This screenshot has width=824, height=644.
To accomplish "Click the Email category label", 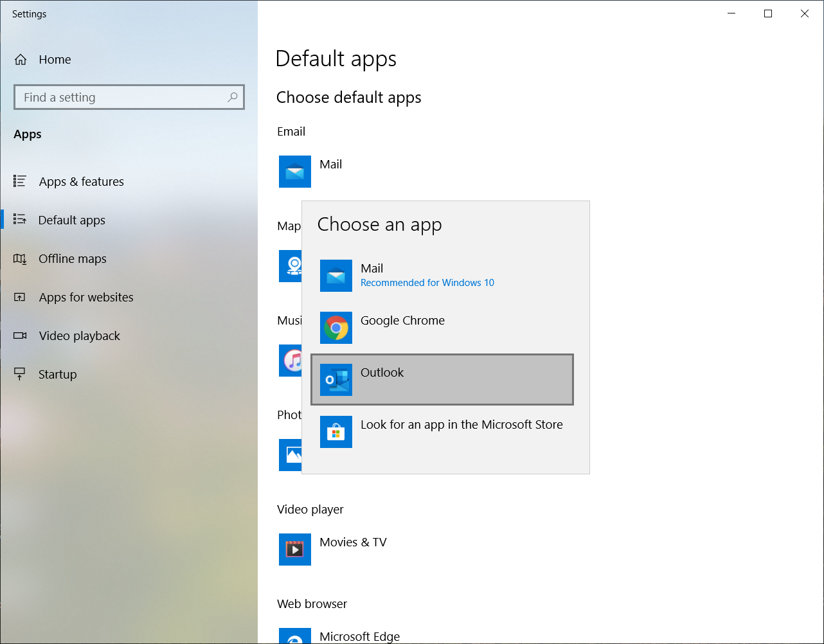I will click(291, 132).
